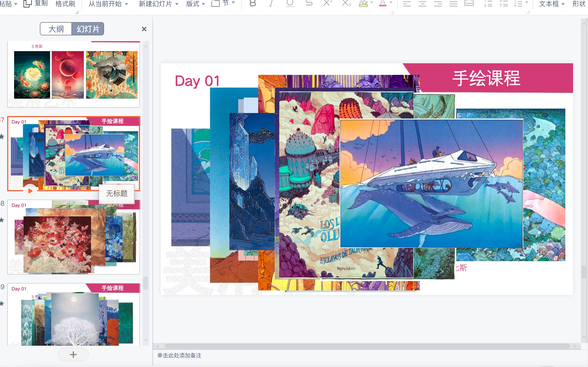Toggle bold formatting
The height and width of the screenshot is (367, 588).
(252, 3)
